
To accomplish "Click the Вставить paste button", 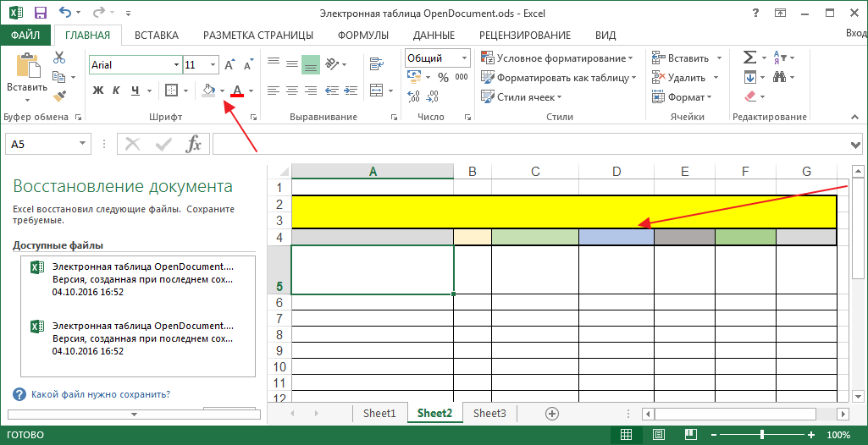I will (x=27, y=77).
